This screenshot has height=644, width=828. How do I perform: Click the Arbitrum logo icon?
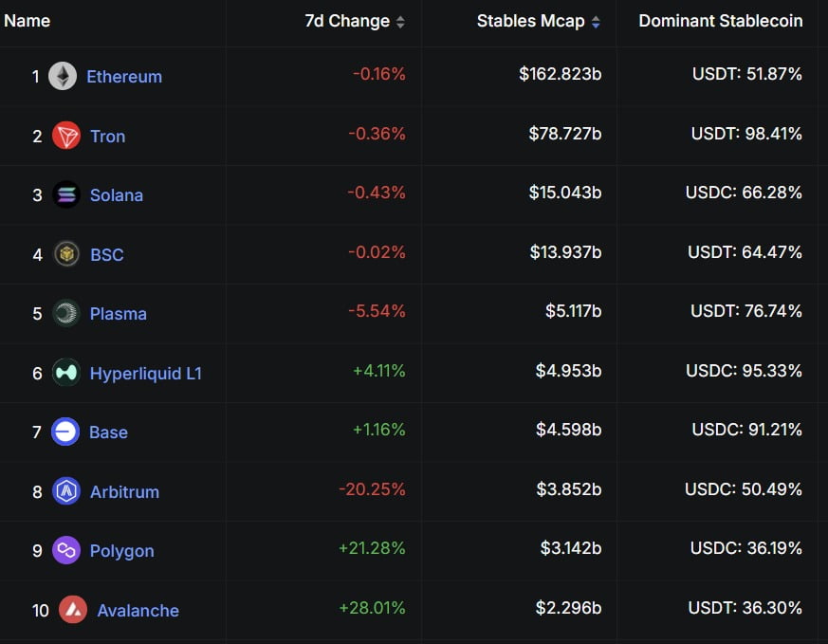click(x=66, y=491)
